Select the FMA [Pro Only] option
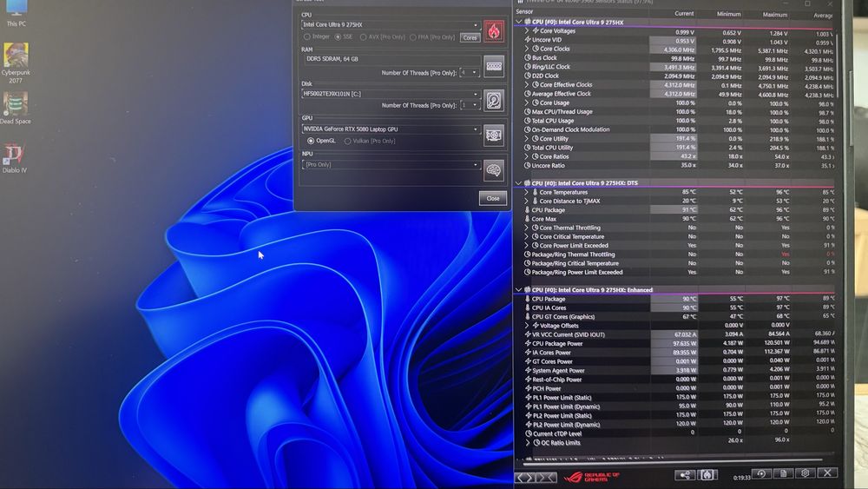The image size is (868, 489). pos(432,37)
